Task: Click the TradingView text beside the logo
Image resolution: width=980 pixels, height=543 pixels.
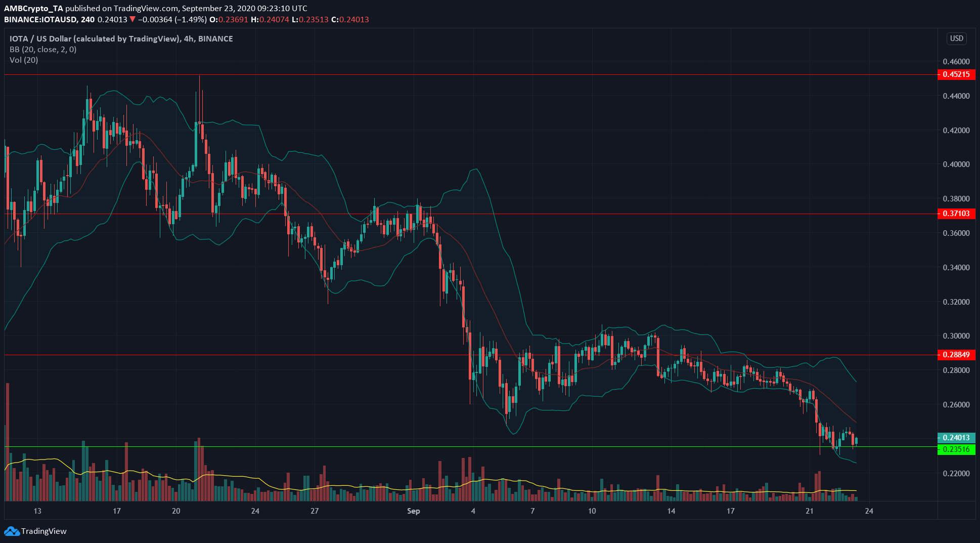Action: (44, 531)
